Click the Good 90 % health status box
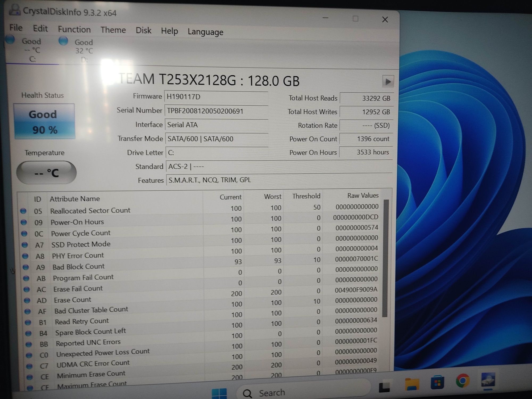This screenshot has width=532, height=399. 44,122
